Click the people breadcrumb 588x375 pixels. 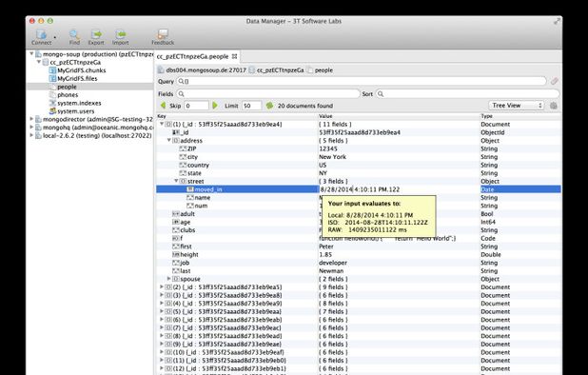click(x=320, y=70)
